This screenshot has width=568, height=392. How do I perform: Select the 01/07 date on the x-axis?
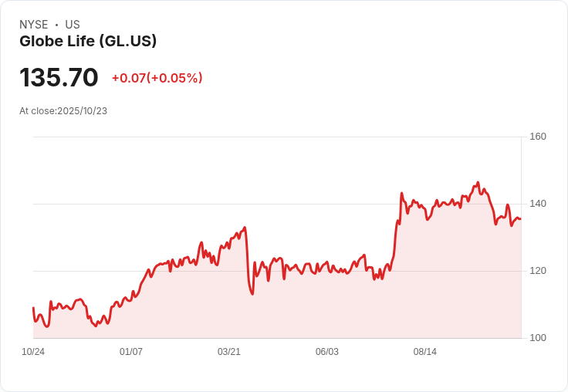tap(131, 352)
